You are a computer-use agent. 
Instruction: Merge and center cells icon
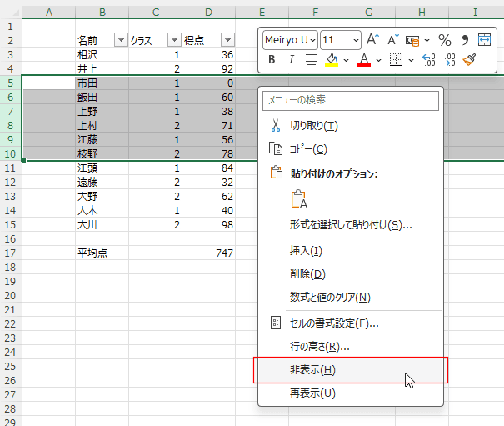click(x=484, y=40)
